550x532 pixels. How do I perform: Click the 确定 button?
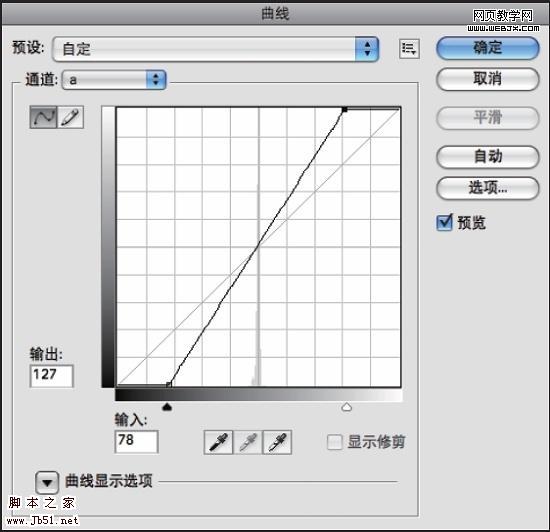click(488, 48)
